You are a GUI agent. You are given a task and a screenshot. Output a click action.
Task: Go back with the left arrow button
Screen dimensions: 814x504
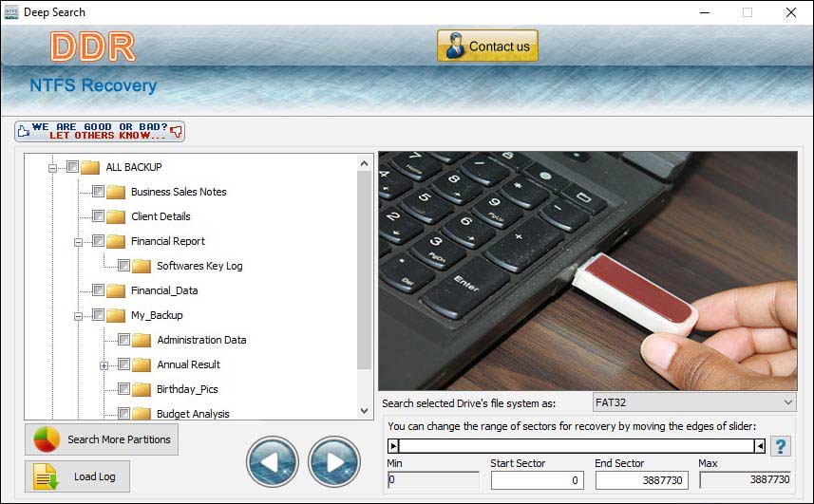pos(273,461)
